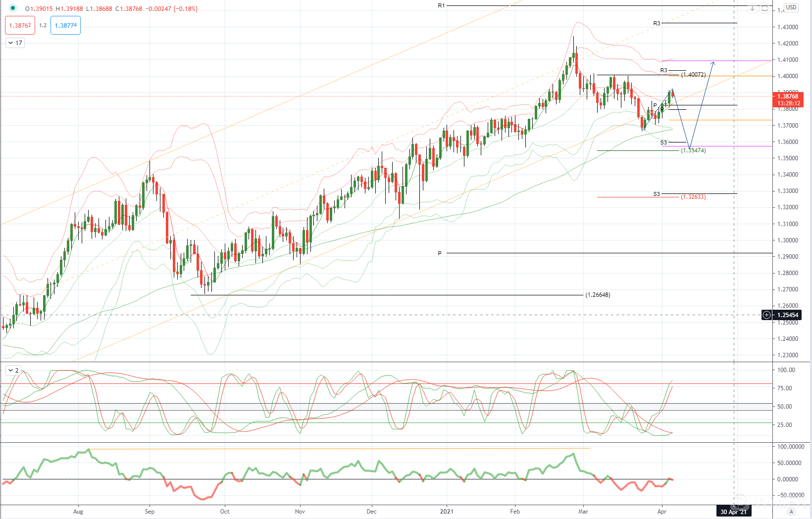Image resolution: width=812 pixels, height=519 pixels.
Task: Click the pane move-down arrow icon
Action: tap(752, 8)
